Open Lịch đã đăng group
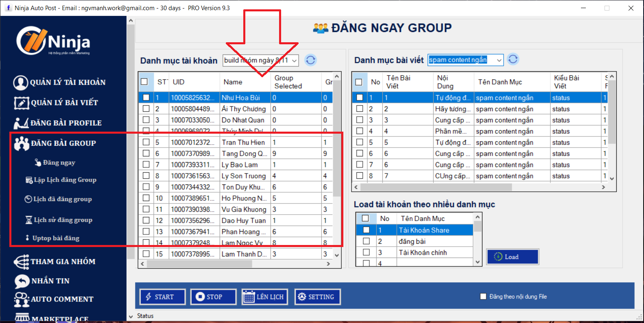This screenshot has height=323, width=644. click(x=58, y=199)
